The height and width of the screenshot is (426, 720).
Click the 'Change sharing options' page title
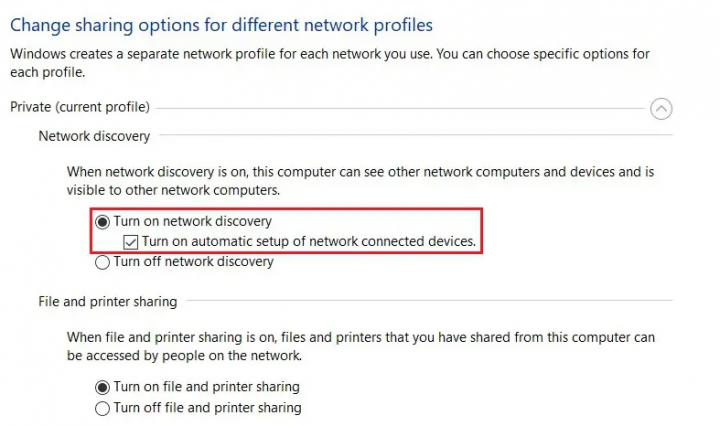pos(221,23)
